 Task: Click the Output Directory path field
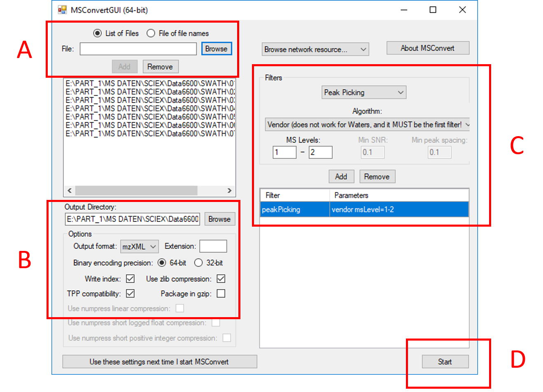click(x=133, y=219)
